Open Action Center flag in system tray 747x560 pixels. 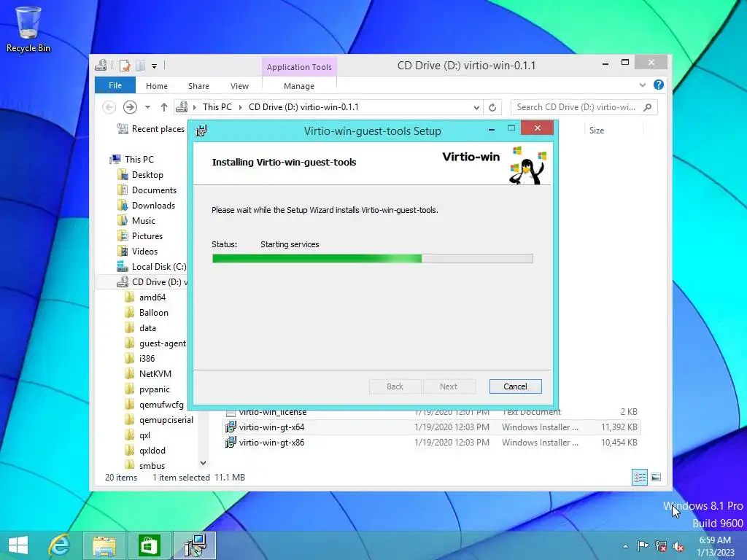(x=643, y=546)
